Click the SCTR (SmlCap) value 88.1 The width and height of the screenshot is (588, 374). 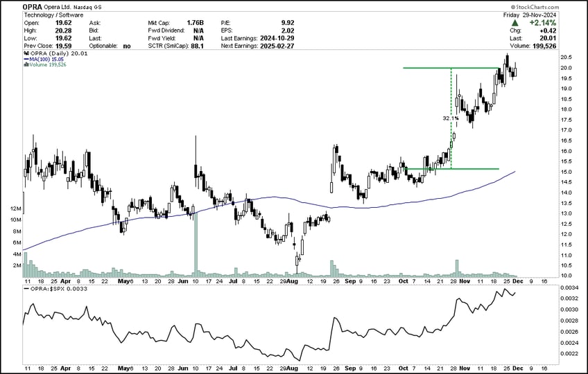pos(197,46)
